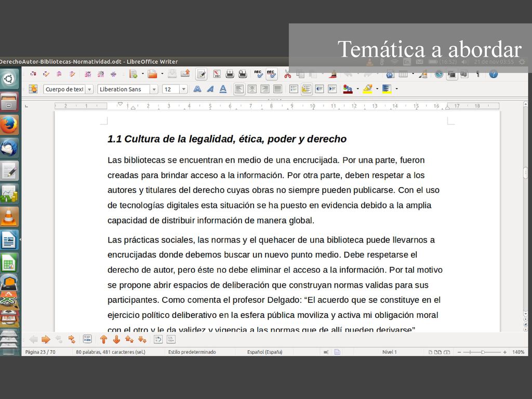Viewport: 532px width, 399px height.
Task: Launch Firefox from the dock
Action: 9,125
